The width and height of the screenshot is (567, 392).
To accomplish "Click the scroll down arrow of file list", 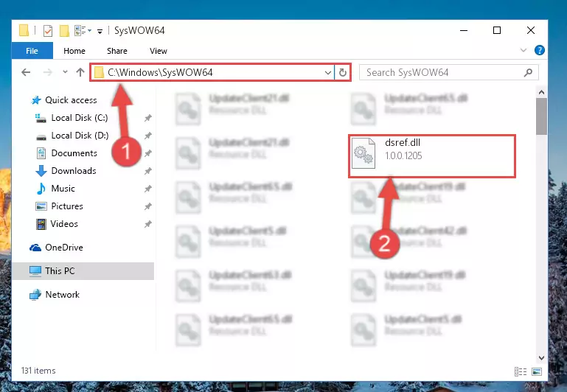I will (x=541, y=357).
